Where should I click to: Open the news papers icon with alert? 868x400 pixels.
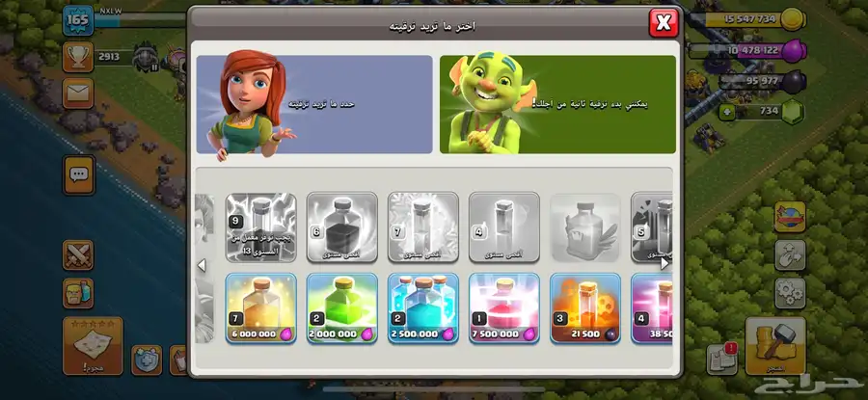tap(722, 360)
